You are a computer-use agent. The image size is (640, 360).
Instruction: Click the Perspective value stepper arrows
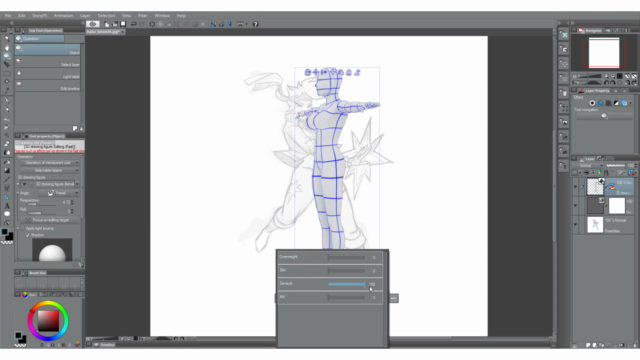pos(73,202)
